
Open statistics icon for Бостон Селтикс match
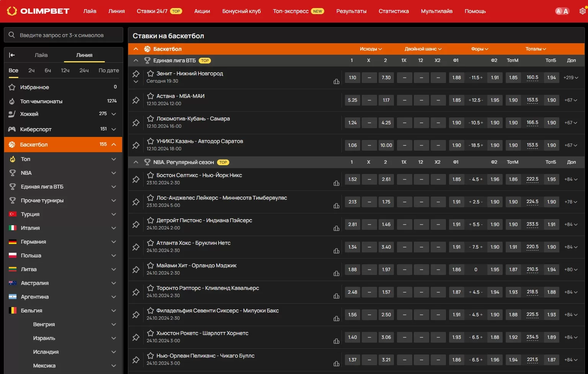[336, 183]
